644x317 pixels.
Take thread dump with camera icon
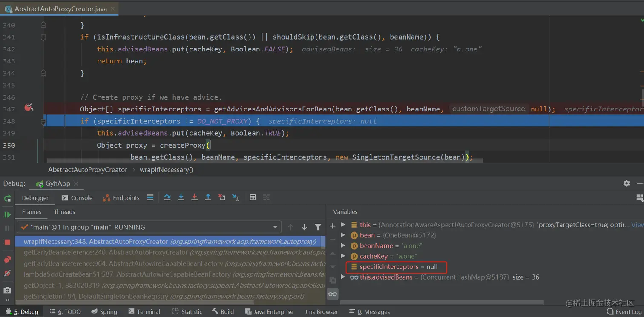pos(7,290)
